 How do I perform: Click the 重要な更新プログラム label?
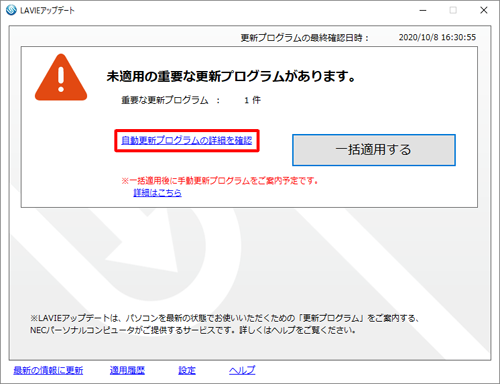(x=165, y=100)
